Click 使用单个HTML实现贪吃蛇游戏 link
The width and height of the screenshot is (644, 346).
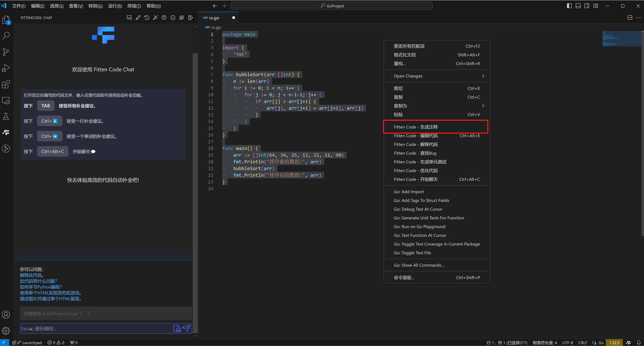(51, 293)
